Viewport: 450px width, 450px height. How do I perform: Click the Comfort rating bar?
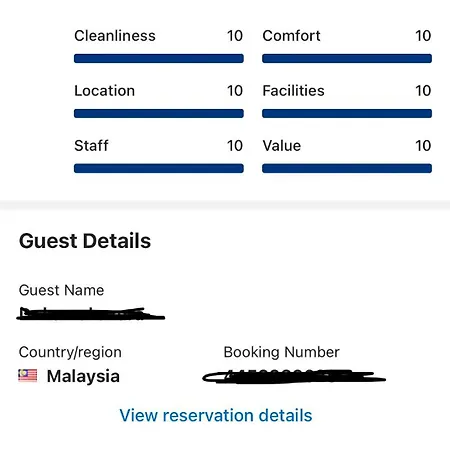(347, 58)
